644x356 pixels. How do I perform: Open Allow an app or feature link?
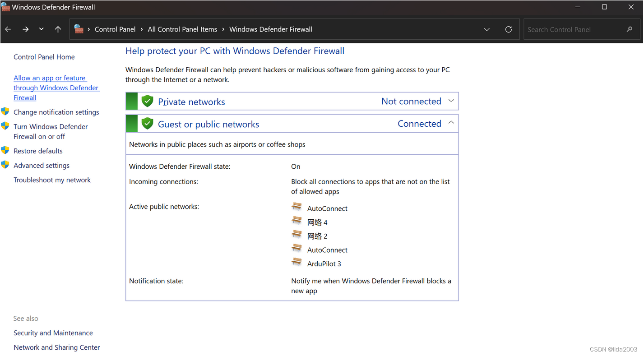56,88
